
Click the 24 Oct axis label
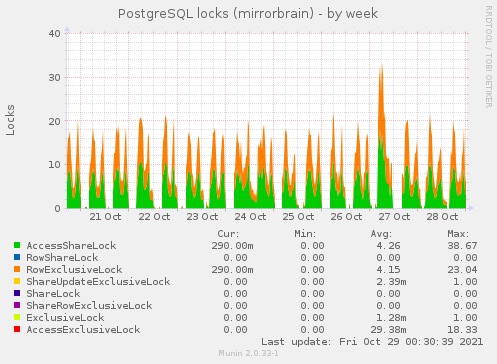pos(250,217)
